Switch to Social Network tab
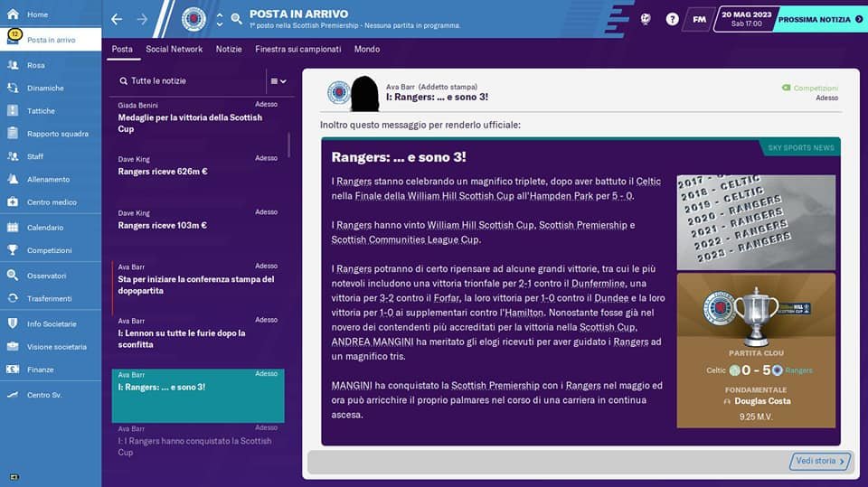Image resolution: width=868 pixels, height=487 pixels. pyautogui.click(x=174, y=50)
